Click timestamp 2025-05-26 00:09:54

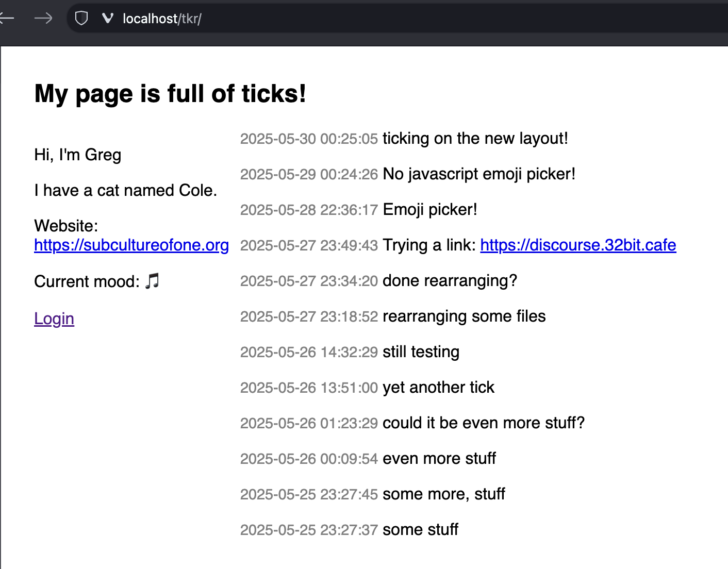point(309,459)
